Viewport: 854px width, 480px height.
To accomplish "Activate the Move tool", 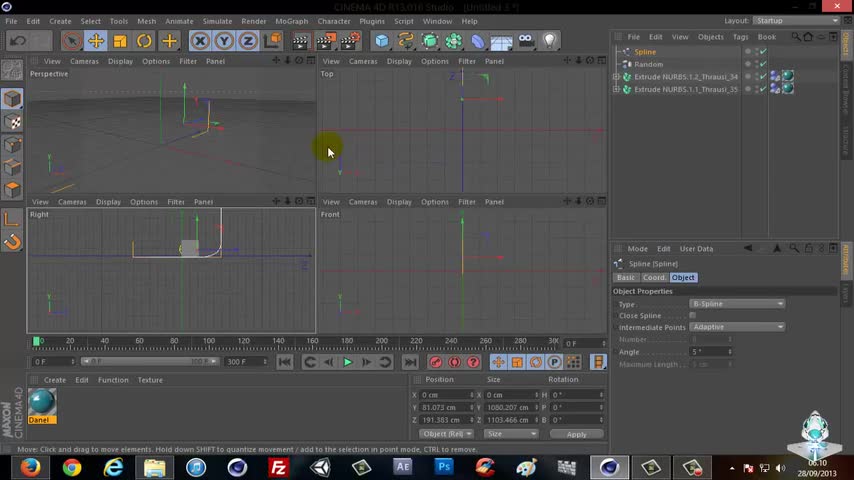I will tap(96, 41).
